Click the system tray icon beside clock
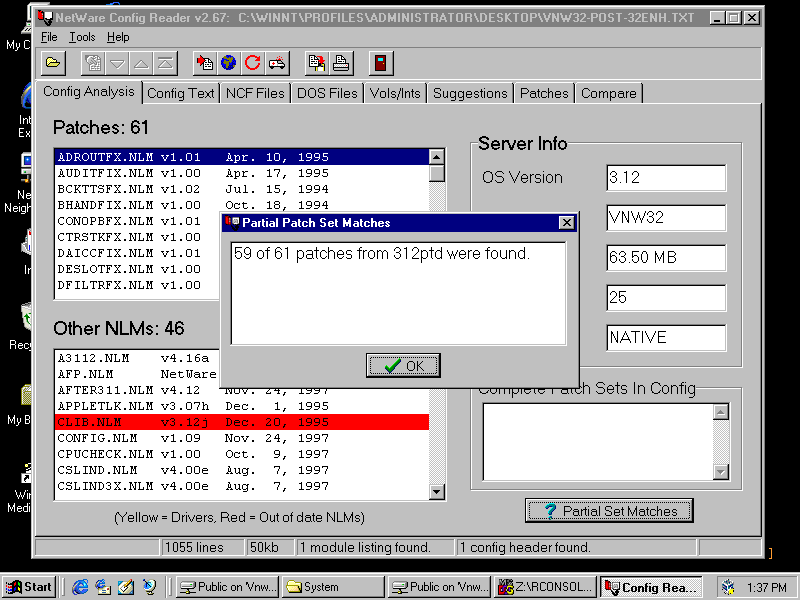The height and width of the screenshot is (600, 800). pyautogui.click(x=729, y=587)
